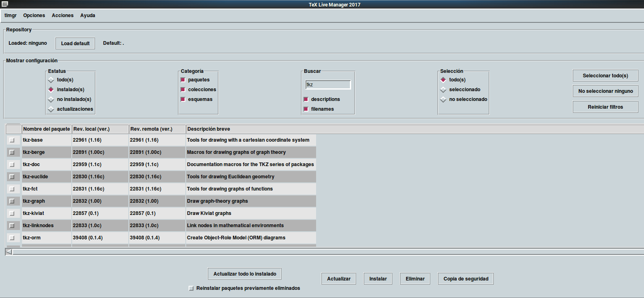
Task: Click the window menu icon in title bar
Action: click(5, 4)
